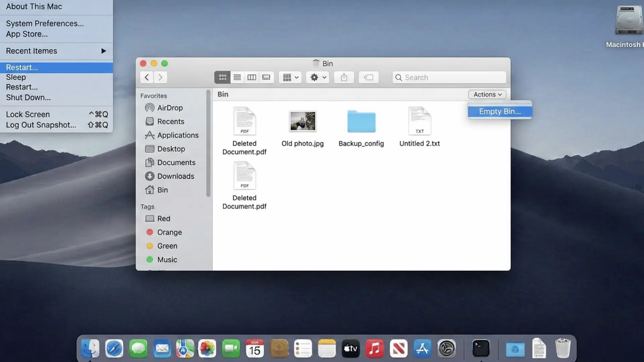Launch Messages from the Dock

point(138,349)
